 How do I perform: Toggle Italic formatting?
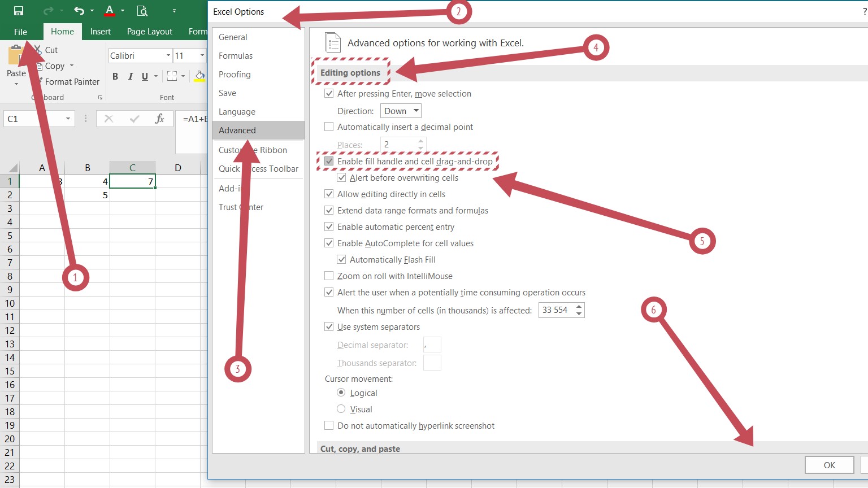[x=131, y=76]
